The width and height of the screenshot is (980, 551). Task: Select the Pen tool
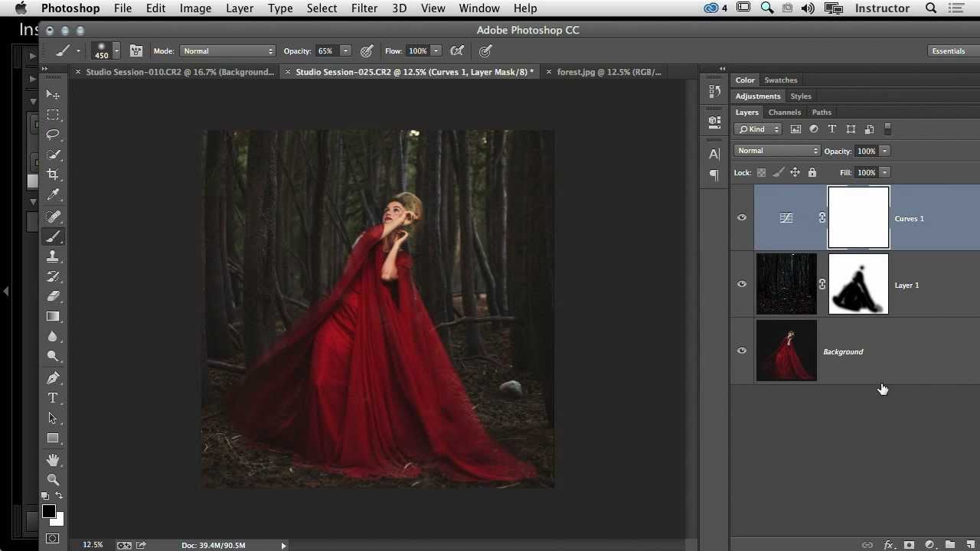(x=53, y=378)
